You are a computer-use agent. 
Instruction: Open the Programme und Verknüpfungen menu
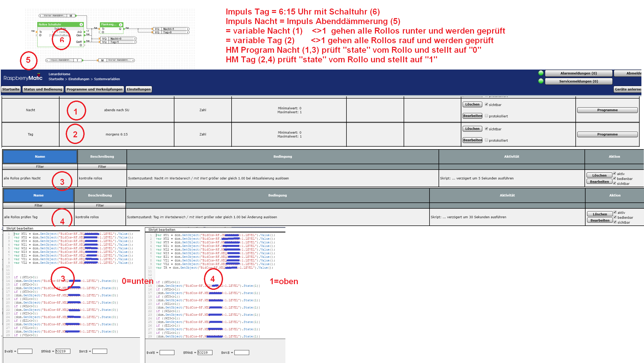click(94, 89)
